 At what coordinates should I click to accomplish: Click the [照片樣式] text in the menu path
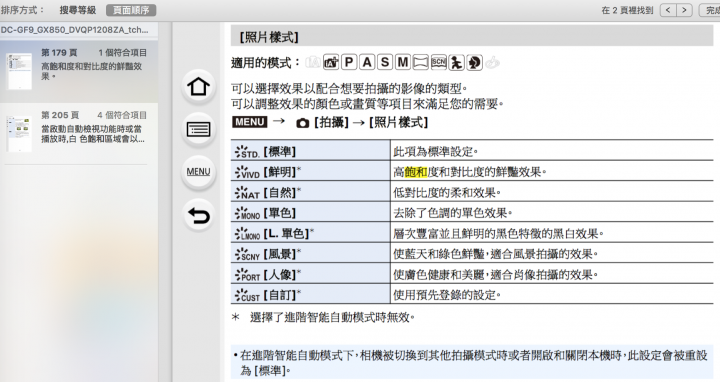399,123
